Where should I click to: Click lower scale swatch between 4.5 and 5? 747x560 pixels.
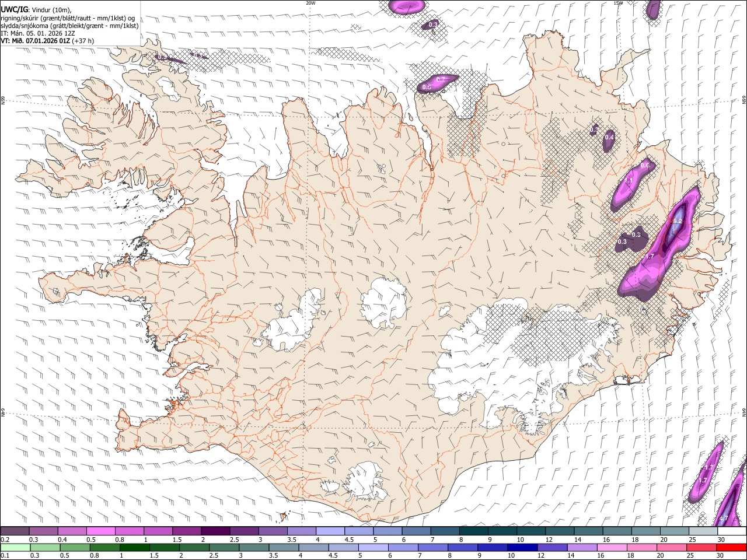point(343,547)
